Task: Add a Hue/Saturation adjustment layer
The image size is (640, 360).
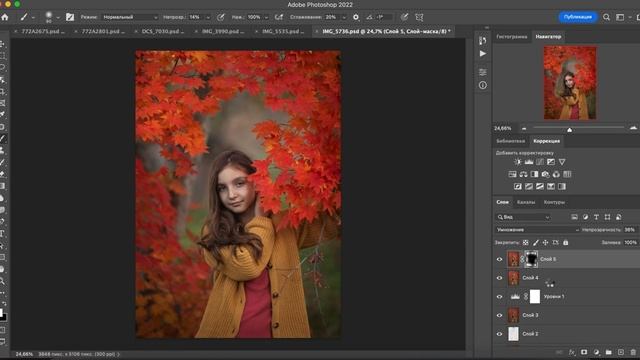Action: pos(512,174)
